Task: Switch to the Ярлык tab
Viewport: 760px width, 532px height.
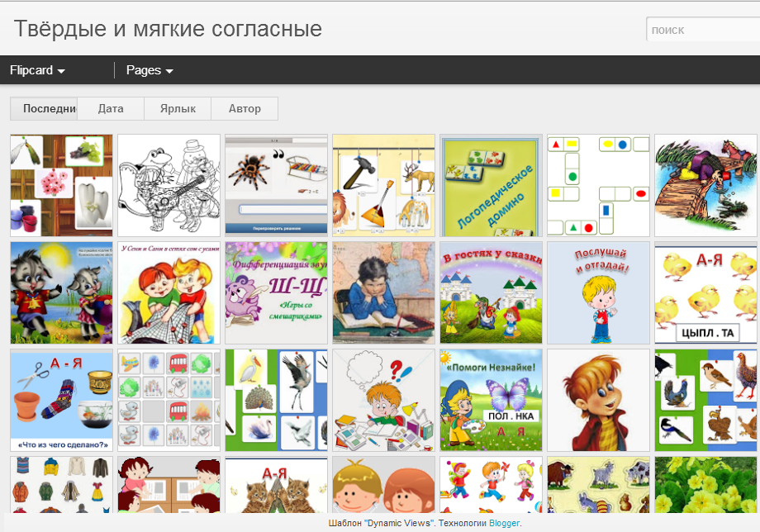Action: coord(178,108)
